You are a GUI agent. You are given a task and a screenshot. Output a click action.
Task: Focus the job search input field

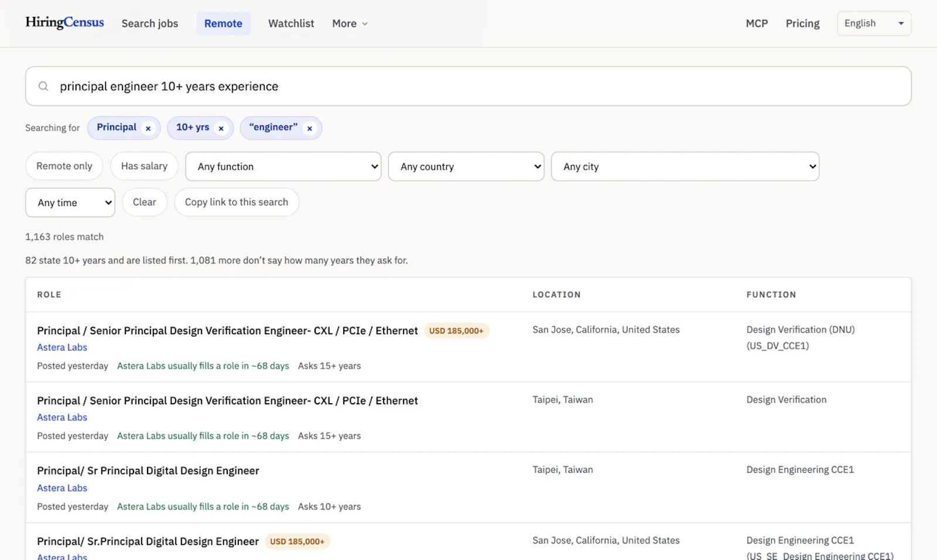(x=468, y=86)
